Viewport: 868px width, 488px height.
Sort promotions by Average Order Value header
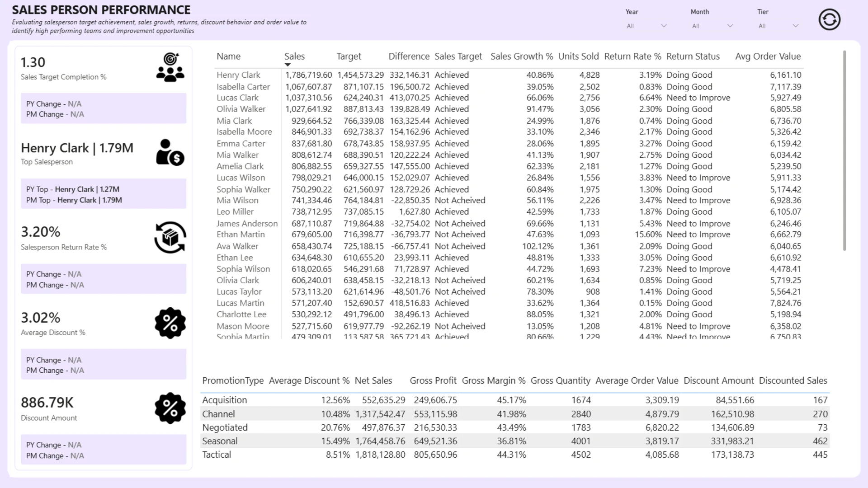(x=637, y=380)
